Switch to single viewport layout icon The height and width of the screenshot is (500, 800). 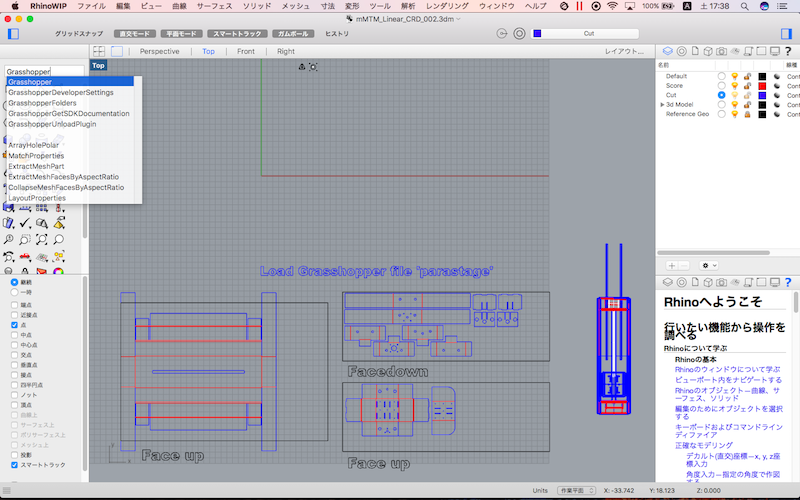[117, 51]
